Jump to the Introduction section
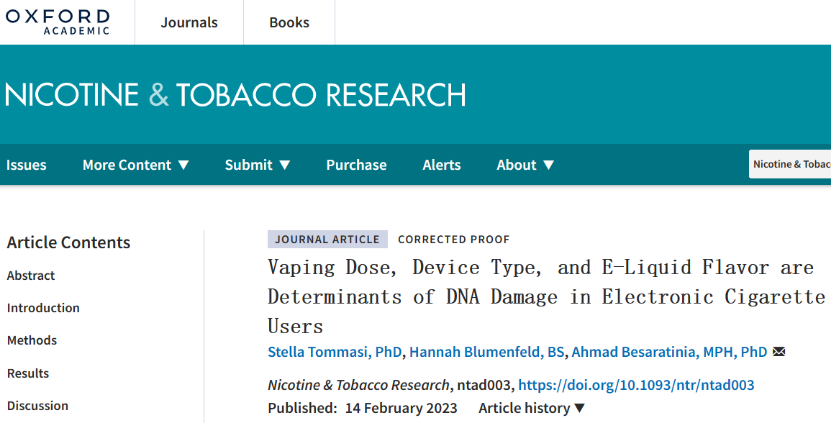Image resolution: width=831 pixels, height=423 pixels. (x=43, y=308)
